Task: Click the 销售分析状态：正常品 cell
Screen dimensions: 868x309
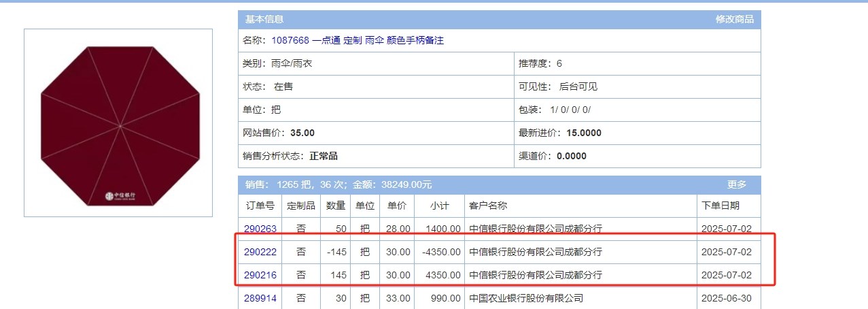Action: [376, 156]
